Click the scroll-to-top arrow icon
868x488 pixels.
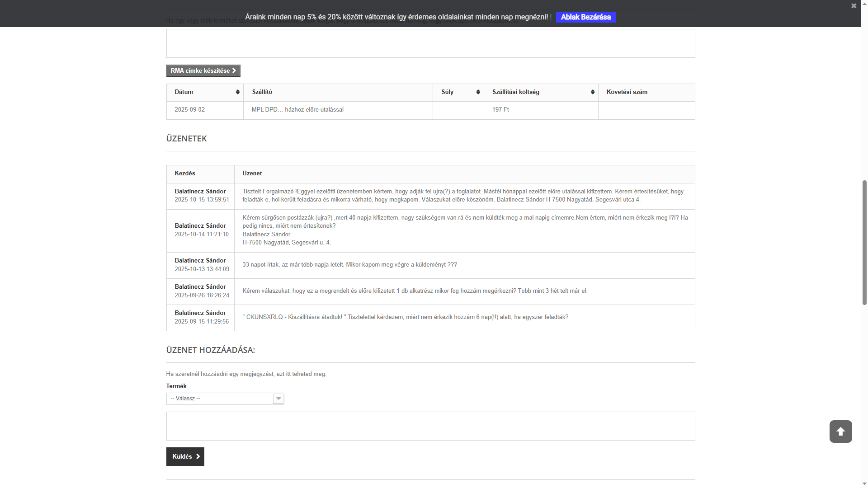(840, 432)
